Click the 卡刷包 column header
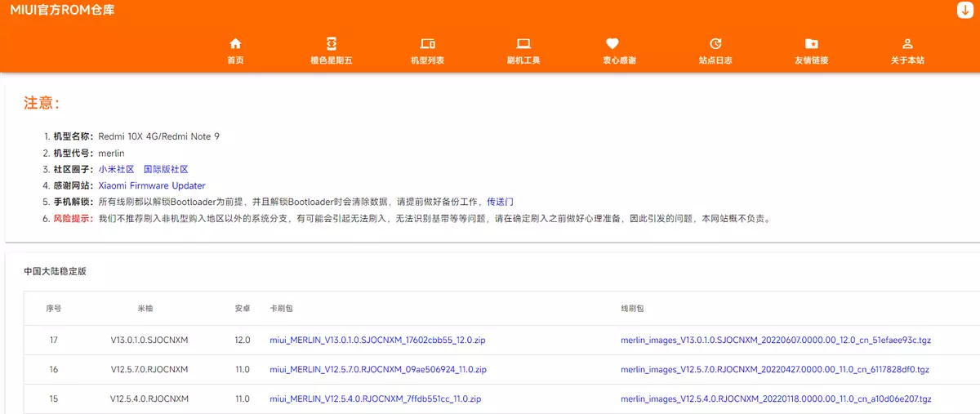This screenshot has height=414, width=980. 282,309
